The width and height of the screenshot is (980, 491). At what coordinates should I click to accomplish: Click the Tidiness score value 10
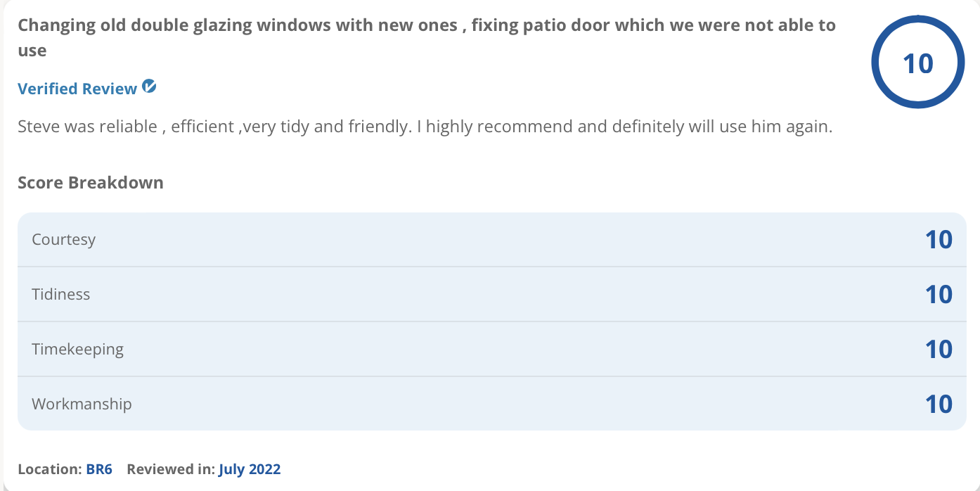[939, 295]
